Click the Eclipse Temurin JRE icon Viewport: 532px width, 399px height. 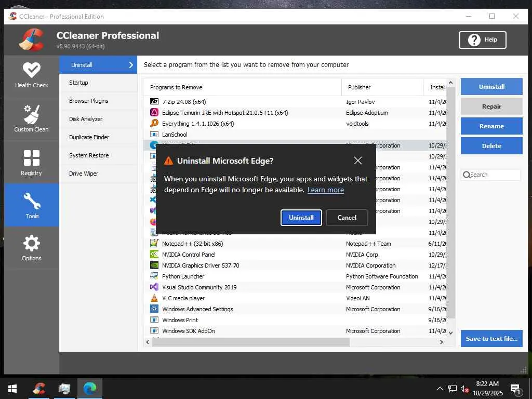point(154,112)
